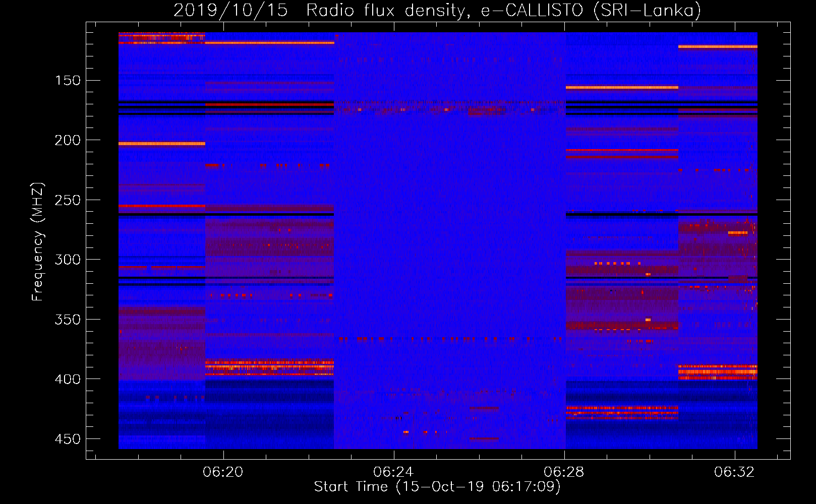The image size is (816, 504).
Task: Click the 200 frequency tick label
Action: pyautogui.click(x=68, y=140)
